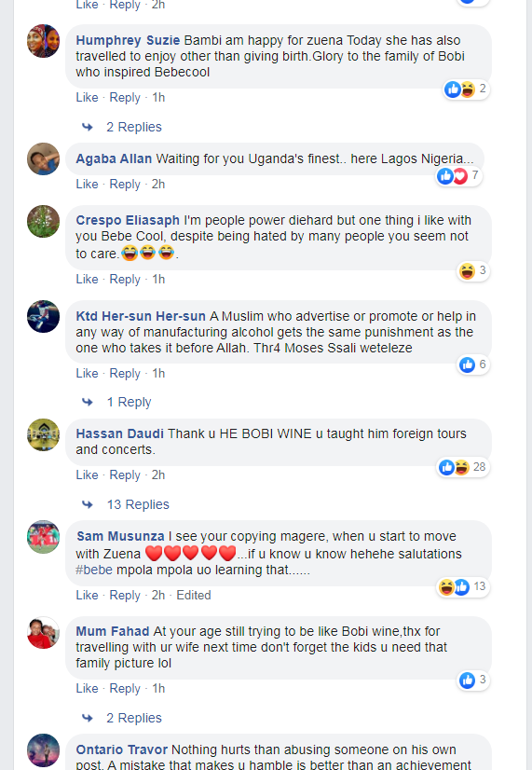
Task: Like Hassan Daudi's comment
Action: click(87, 474)
